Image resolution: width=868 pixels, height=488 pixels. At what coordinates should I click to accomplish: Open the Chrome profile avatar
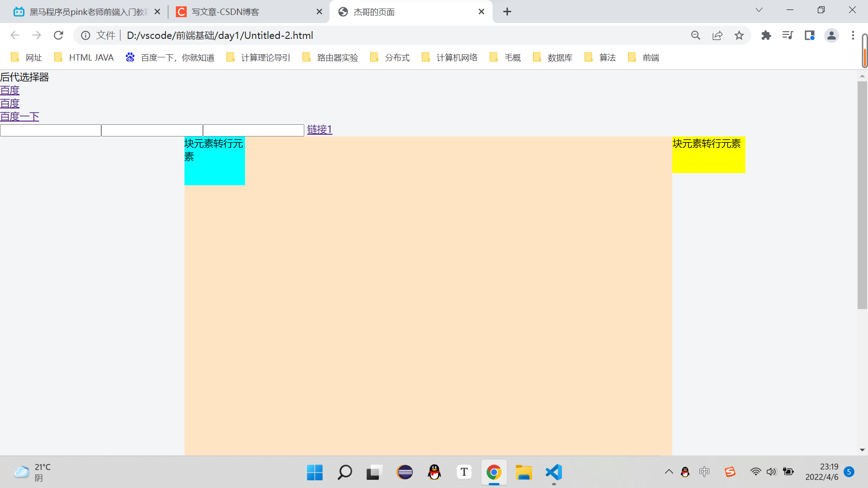pos(831,35)
